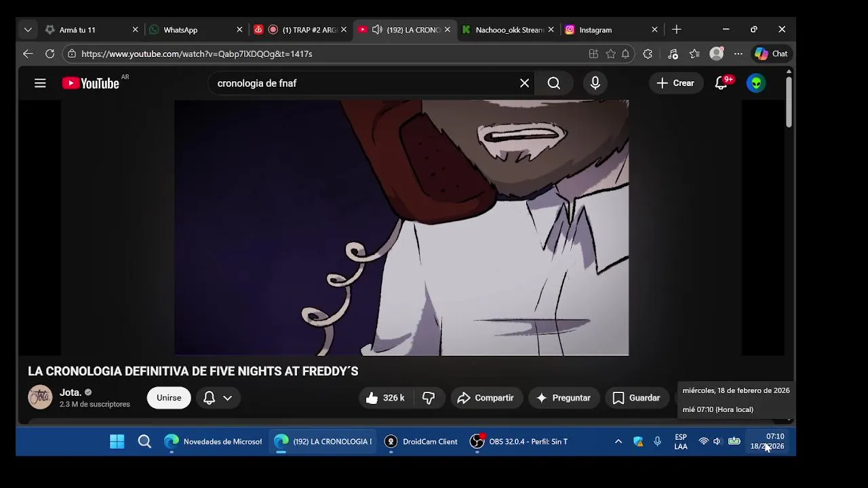Share the video via Compartir

(486, 398)
